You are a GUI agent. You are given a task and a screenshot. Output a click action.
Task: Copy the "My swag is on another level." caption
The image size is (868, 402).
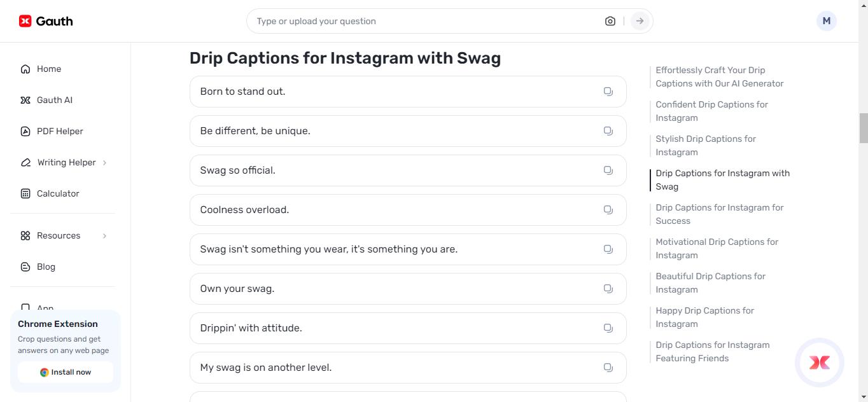(x=608, y=367)
